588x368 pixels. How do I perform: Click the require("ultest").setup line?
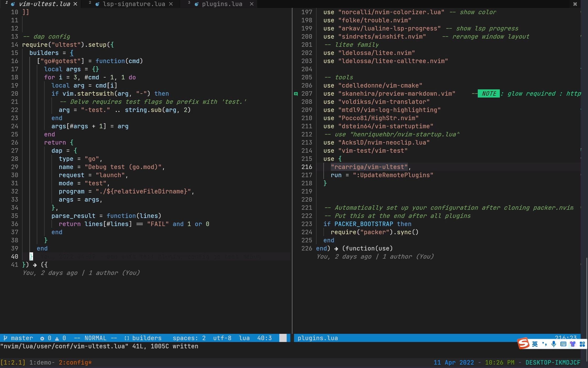click(x=68, y=45)
